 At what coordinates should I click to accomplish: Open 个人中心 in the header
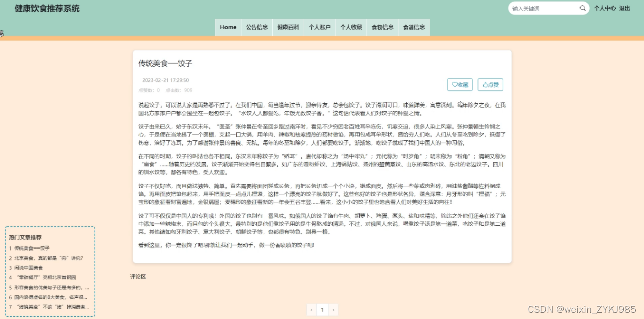click(605, 8)
